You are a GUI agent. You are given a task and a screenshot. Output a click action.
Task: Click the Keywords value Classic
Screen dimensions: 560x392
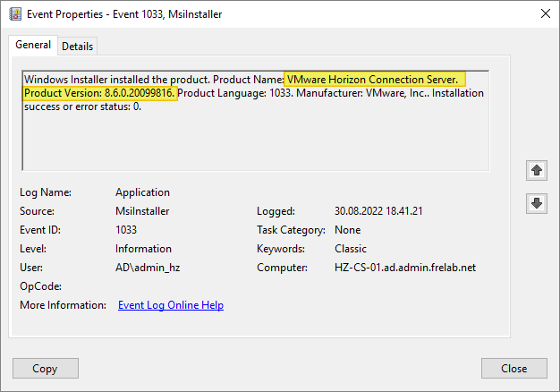pos(350,249)
